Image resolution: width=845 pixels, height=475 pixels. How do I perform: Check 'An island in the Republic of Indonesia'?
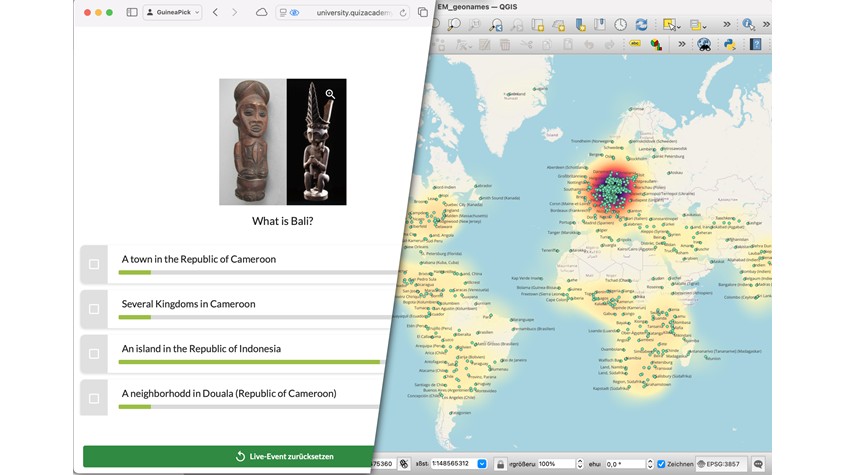(x=94, y=353)
